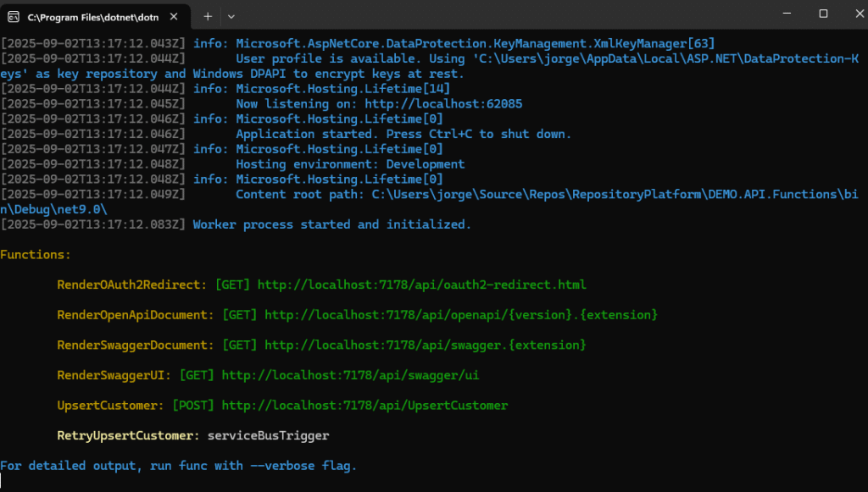The width and height of the screenshot is (868, 492).
Task: Open the api/UpsertCustomer POST URL
Action: click(364, 406)
